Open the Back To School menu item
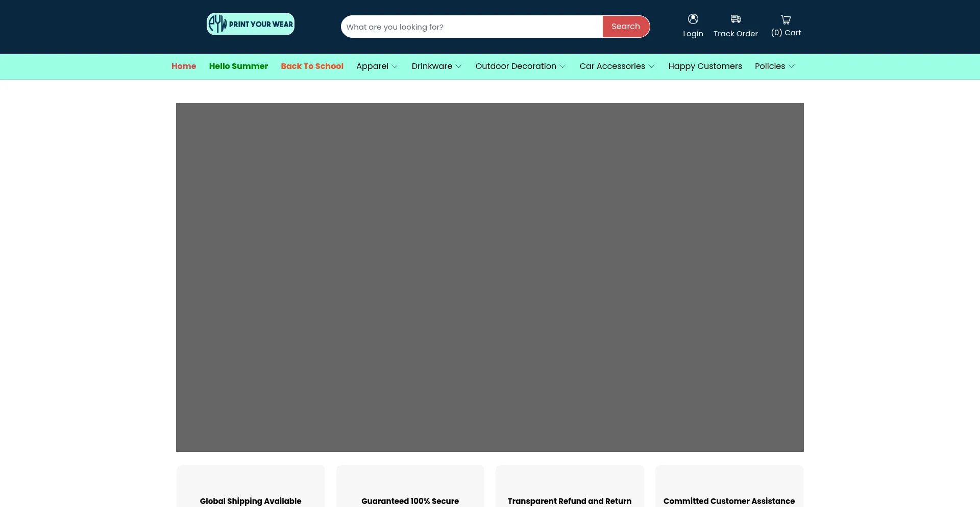 coord(312,66)
